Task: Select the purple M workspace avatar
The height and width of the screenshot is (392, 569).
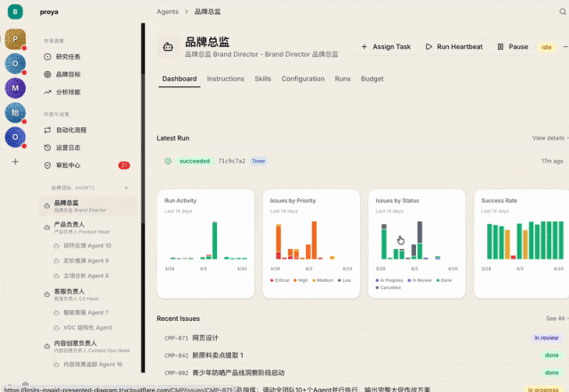Action: pyautogui.click(x=15, y=88)
